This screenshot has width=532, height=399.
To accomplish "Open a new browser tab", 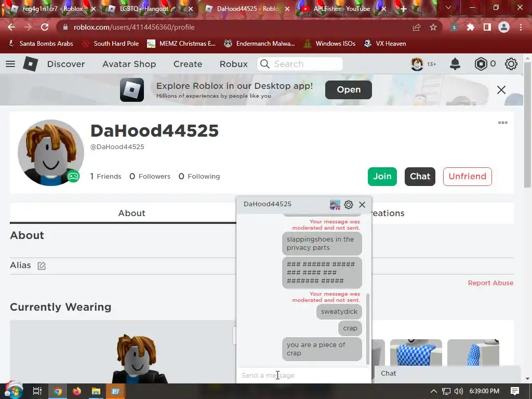I will (403, 9).
